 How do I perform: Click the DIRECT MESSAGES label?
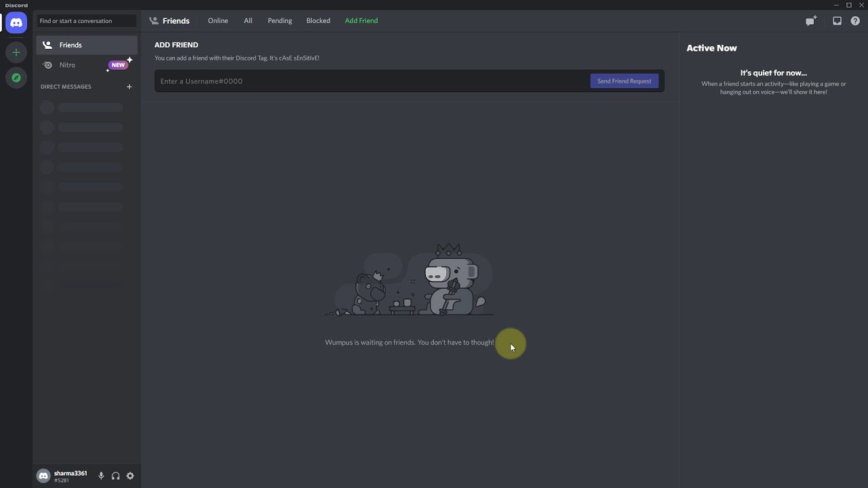pos(66,87)
